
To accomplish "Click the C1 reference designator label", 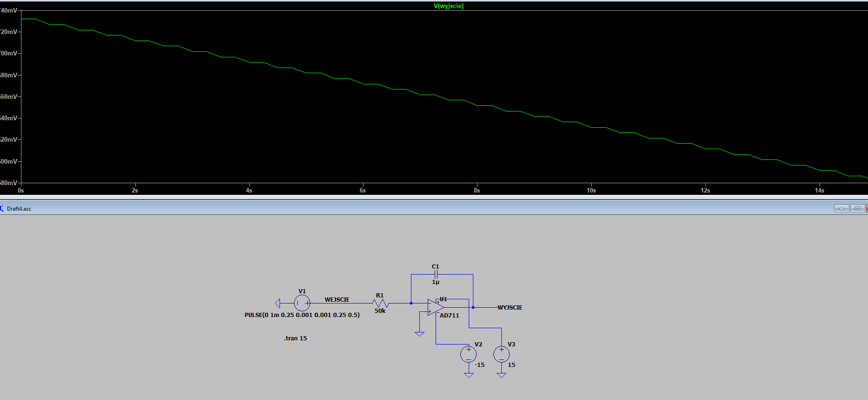I will pos(436,267).
